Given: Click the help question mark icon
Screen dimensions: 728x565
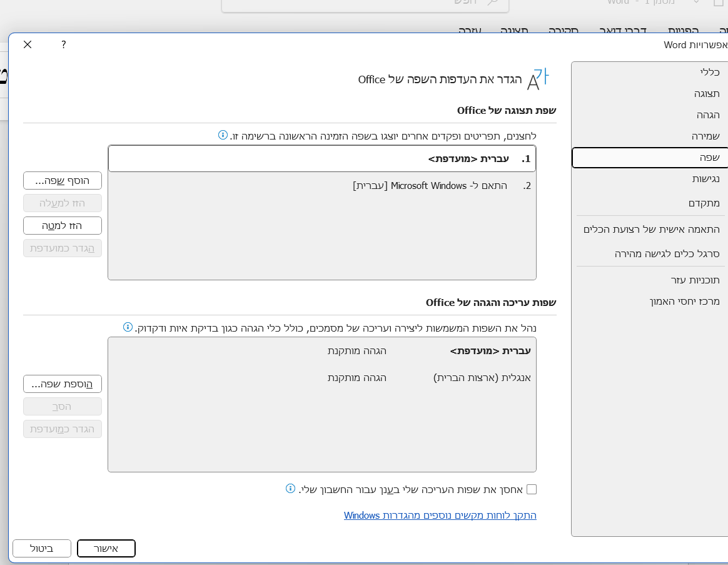Looking at the screenshot, I should 64,44.
